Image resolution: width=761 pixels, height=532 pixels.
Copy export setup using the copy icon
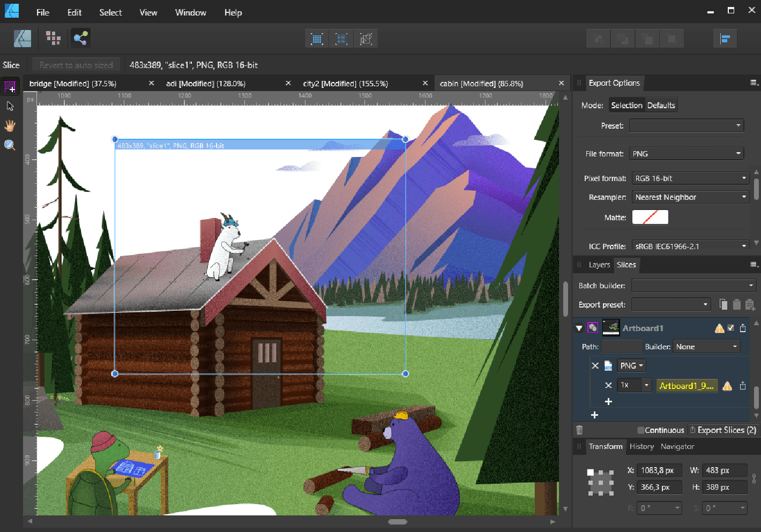tap(723, 304)
